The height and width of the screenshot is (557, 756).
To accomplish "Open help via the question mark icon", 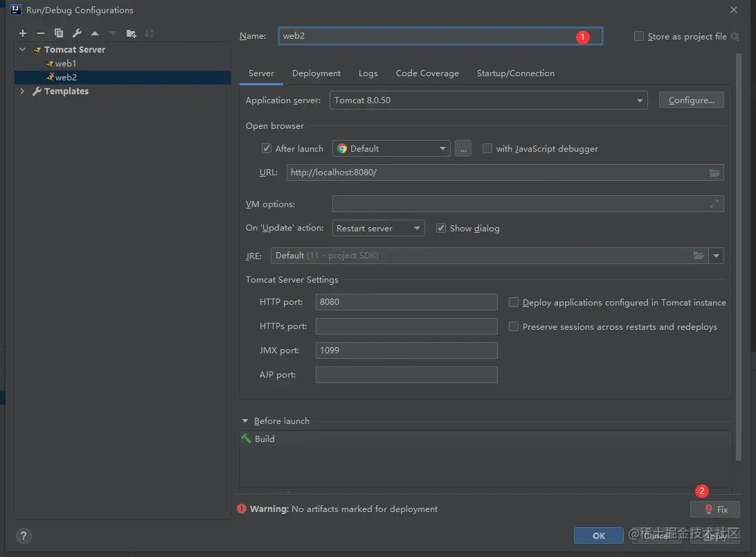I will tap(23, 536).
